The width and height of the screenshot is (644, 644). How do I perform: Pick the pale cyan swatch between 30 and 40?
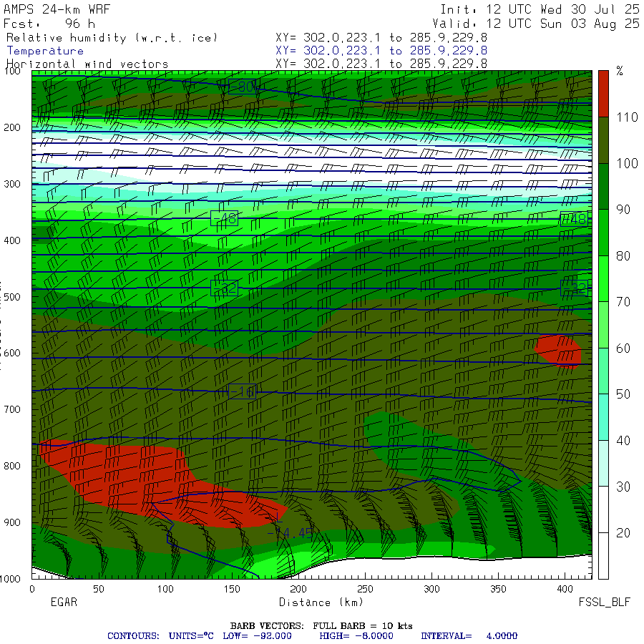603,463
